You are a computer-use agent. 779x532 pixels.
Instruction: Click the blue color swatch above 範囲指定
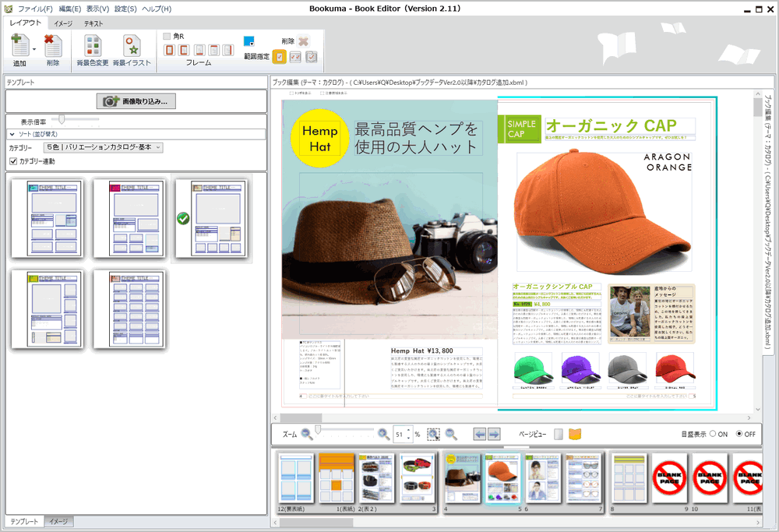[249, 41]
